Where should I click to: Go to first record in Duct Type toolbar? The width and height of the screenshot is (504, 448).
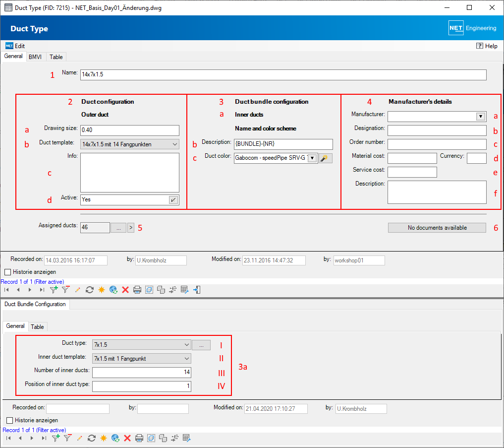[x=6, y=290]
